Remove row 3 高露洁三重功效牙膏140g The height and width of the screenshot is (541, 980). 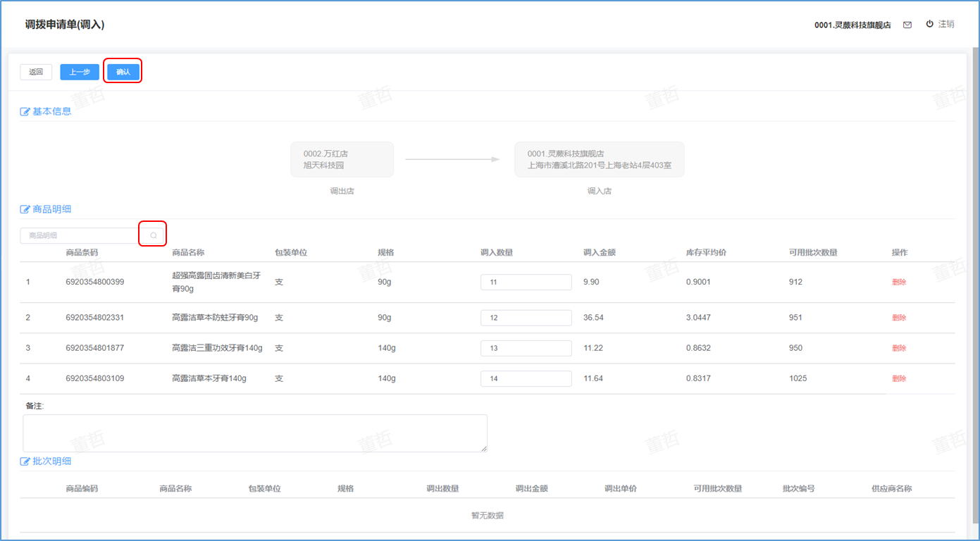pos(898,348)
